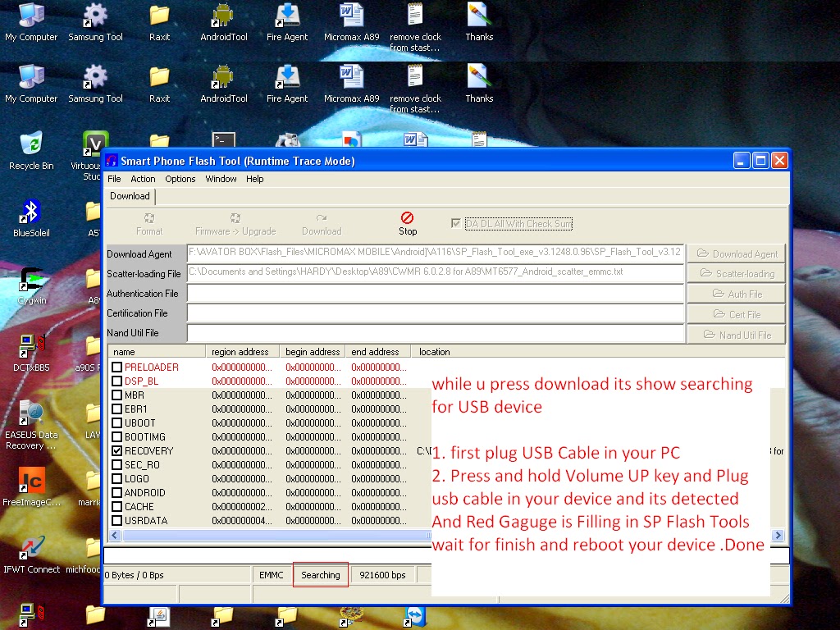Click the red Stop icon
This screenshot has height=630, width=840.
tap(407, 217)
